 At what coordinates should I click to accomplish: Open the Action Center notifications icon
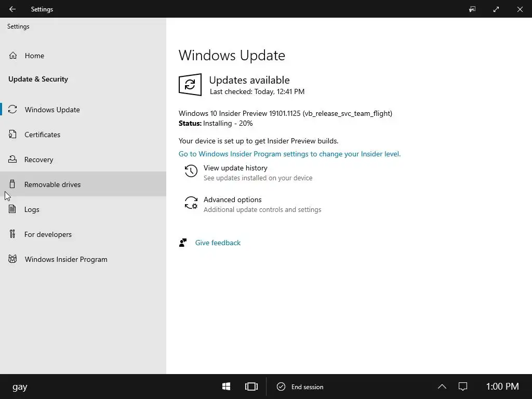tap(463, 387)
